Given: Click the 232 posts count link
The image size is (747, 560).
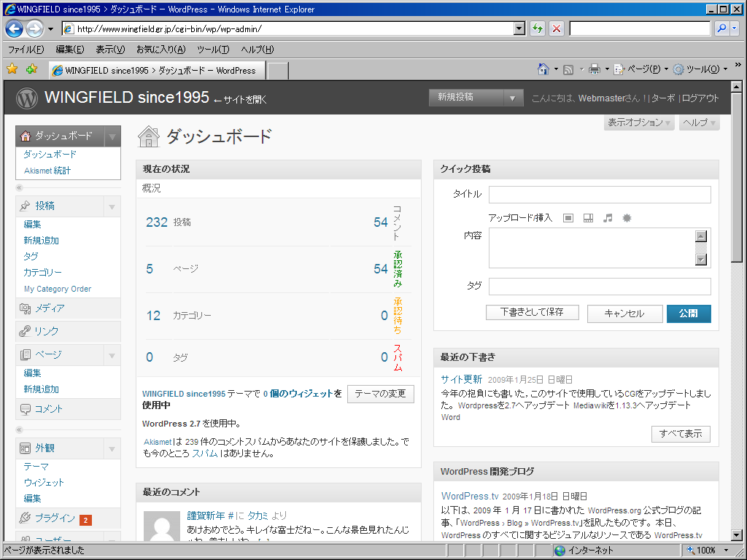Looking at the screenshot, I should (x=157, y=222).
